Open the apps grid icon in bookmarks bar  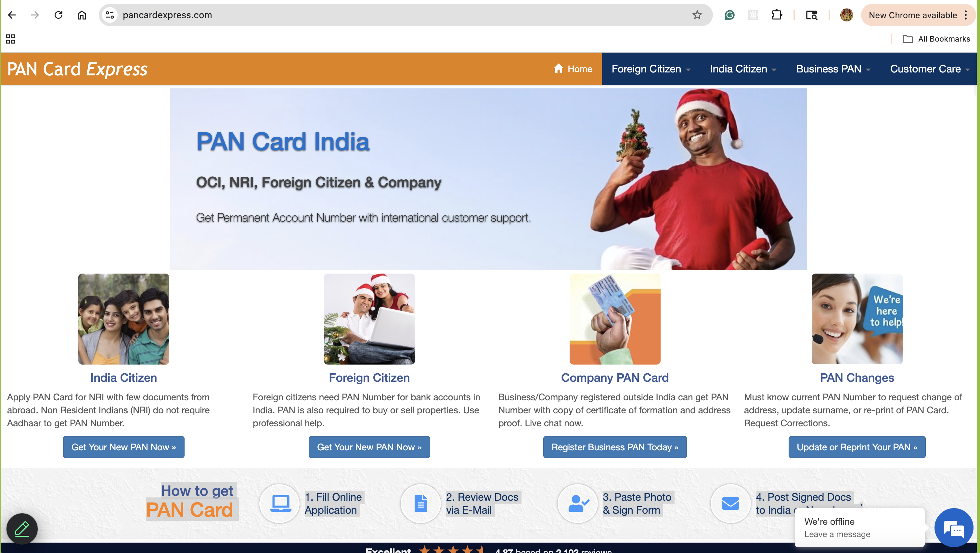pyautogui.click(x=10, y=39)
